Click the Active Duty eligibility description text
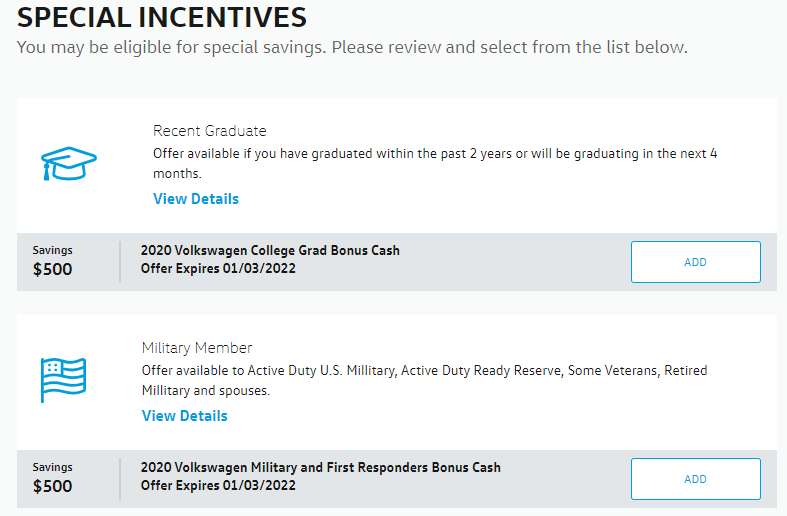The height and width of the screenshot is (516, 787). 425,380
